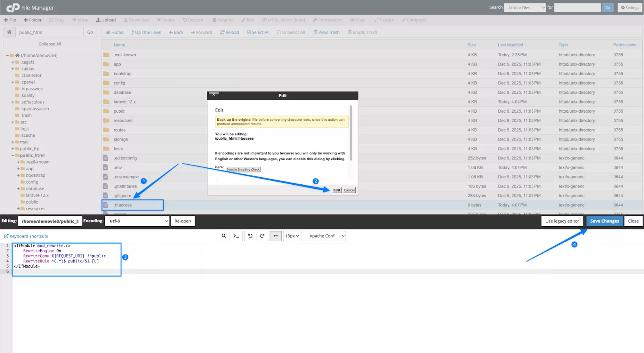Image resolution: width=644 pixels, height=353 pixels.
Task: Click Unselect All checkbox option
Action: tap(291, 32)
